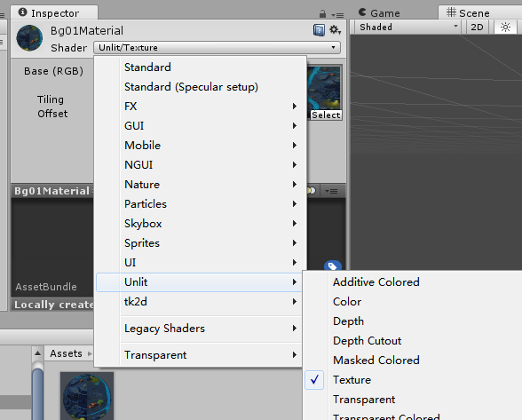Screen dimensions: 522x420
Task: Click the preview shape toggle icon
Action: pyautogui.click(x=312, y=191)
